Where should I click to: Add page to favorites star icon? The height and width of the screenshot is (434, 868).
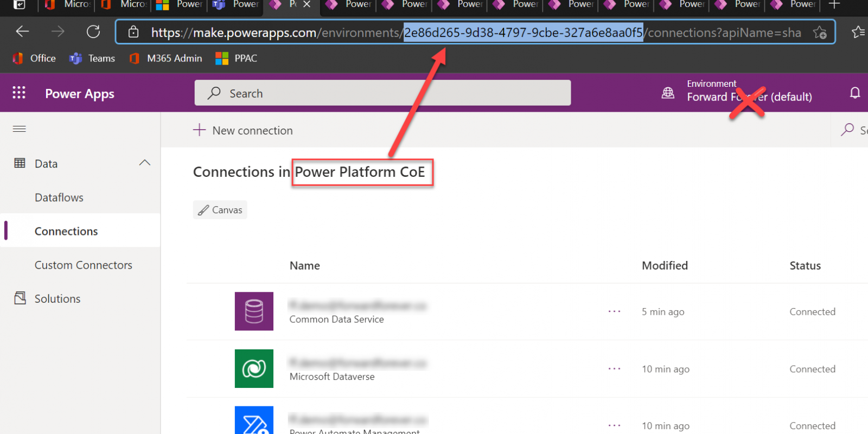[x=820, y=33]
